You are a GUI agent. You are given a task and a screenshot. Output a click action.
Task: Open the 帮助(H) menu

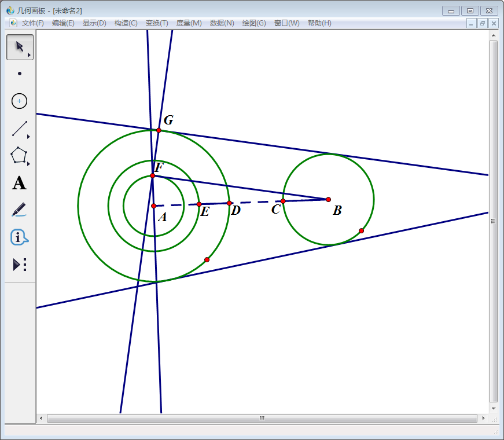319,23
